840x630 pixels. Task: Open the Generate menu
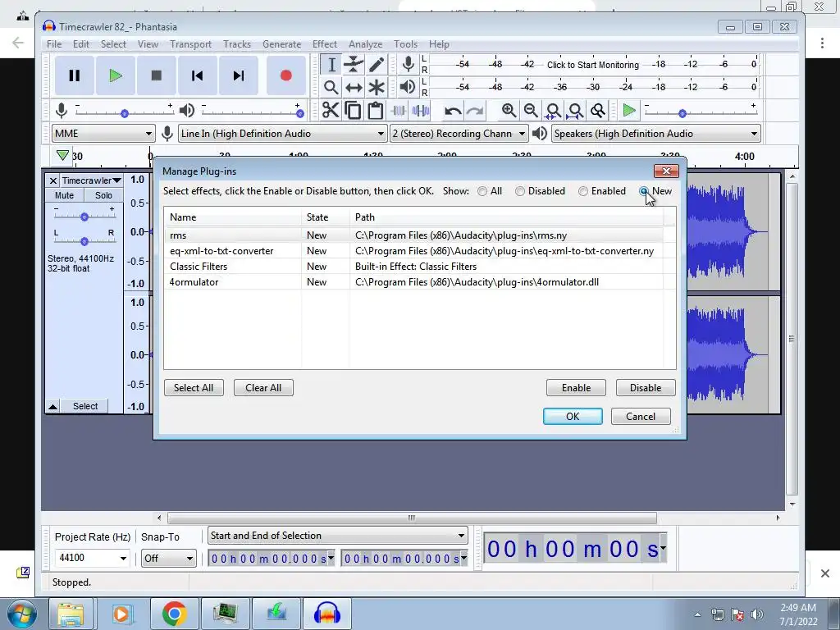[282, 44]
